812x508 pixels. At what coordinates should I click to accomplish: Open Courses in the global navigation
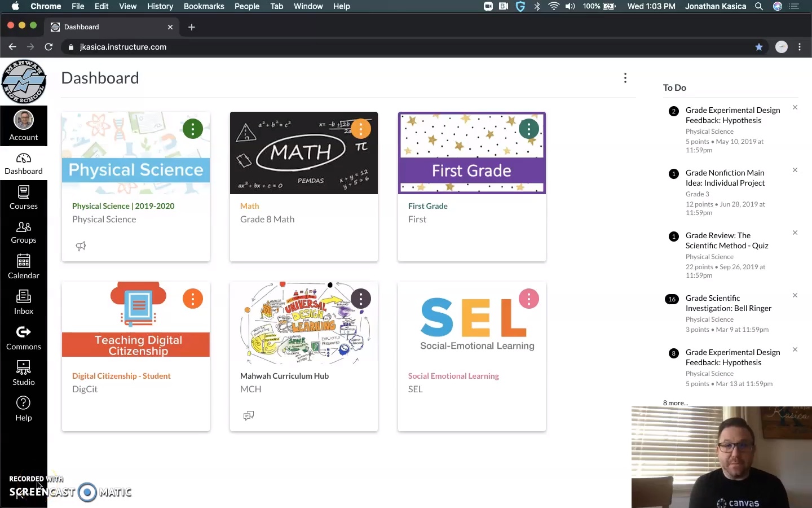coord(23,198)
